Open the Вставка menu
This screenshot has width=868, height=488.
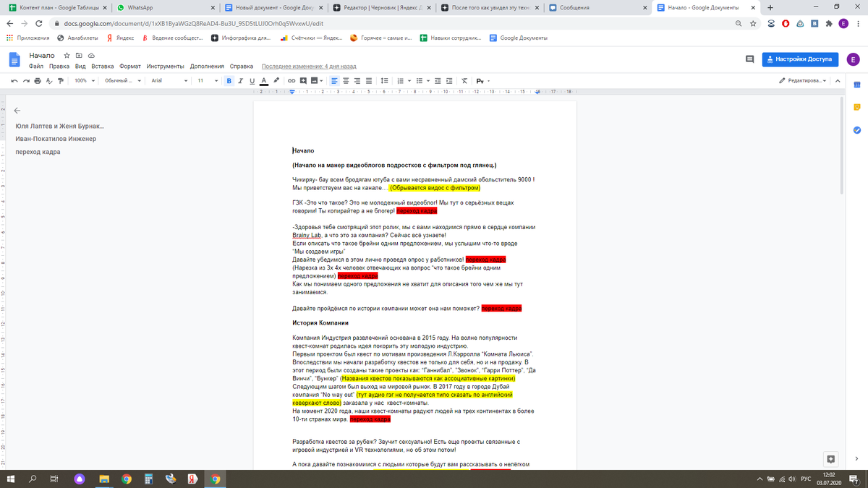click(x=103, y=66)
